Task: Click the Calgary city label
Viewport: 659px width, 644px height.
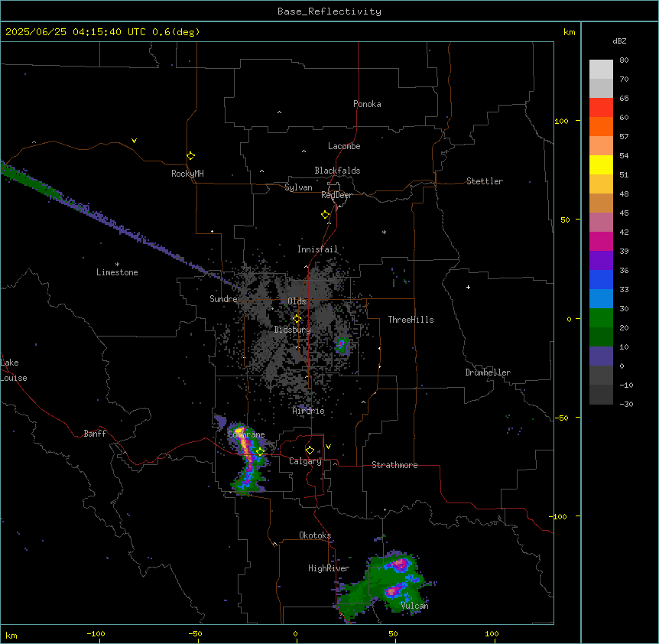Action: 305,461
